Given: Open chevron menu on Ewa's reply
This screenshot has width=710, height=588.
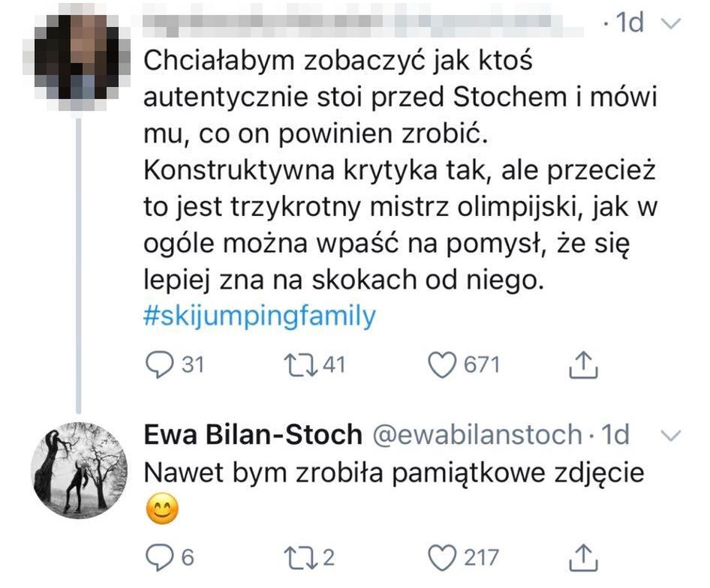Looking at the screenshot, I should 669,434.
